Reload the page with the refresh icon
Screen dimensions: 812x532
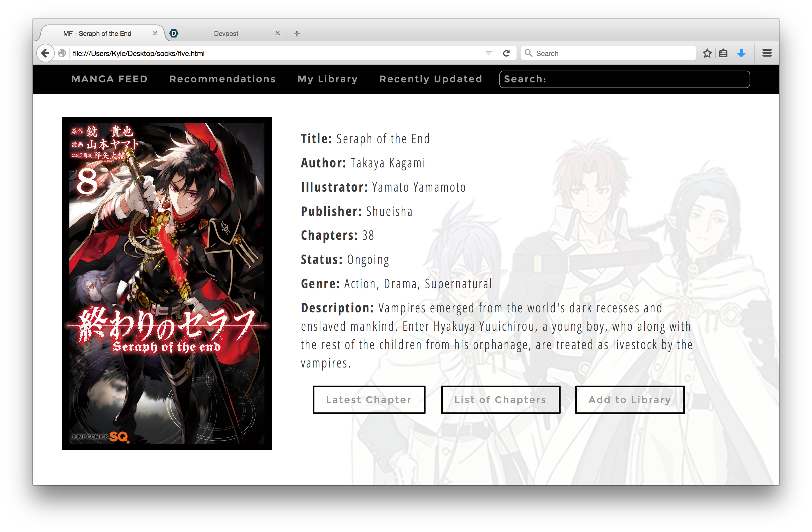pyautogui.click(x=506, y=53)
